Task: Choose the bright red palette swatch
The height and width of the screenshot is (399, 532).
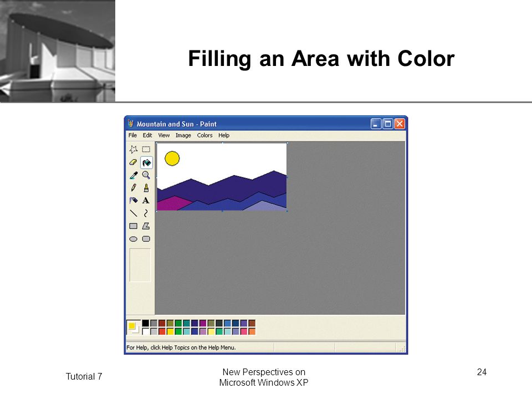Action: tap(162, 331)
